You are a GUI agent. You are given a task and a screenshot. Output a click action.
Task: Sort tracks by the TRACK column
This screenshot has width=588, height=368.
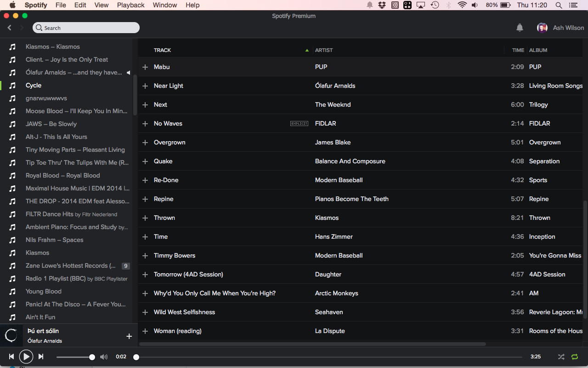[x=162, y=50]
